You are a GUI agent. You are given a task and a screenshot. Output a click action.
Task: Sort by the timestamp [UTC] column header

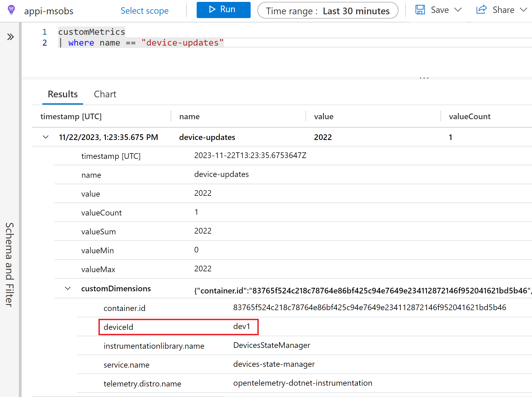pyautogui.click(x=71, y=117)
